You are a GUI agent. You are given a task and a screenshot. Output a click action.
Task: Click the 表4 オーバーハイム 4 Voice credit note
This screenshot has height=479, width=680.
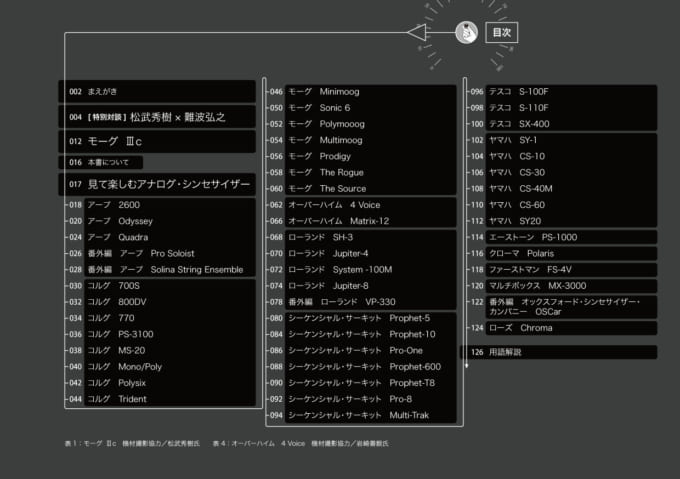[301, 443]
